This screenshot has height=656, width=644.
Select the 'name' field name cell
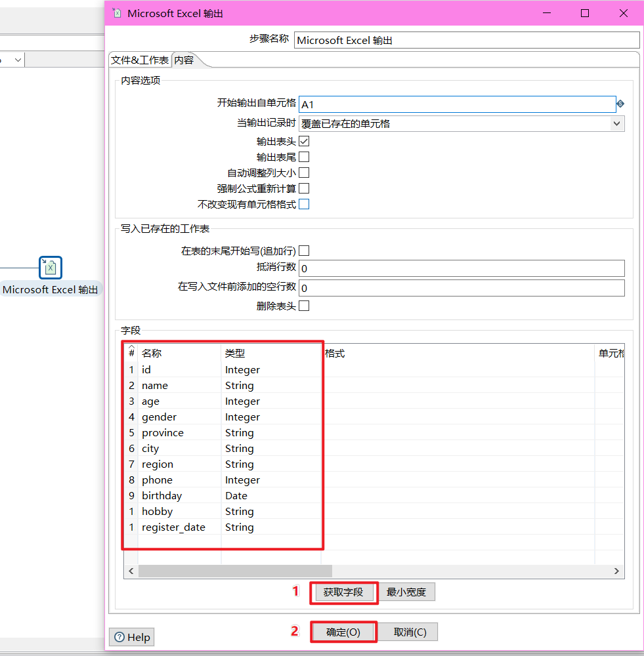point(179,385)
